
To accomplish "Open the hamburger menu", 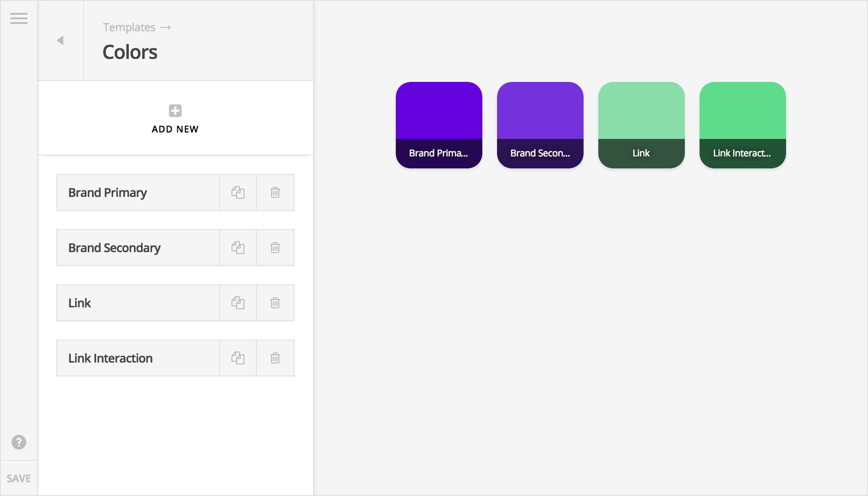I will pos(18,18).
